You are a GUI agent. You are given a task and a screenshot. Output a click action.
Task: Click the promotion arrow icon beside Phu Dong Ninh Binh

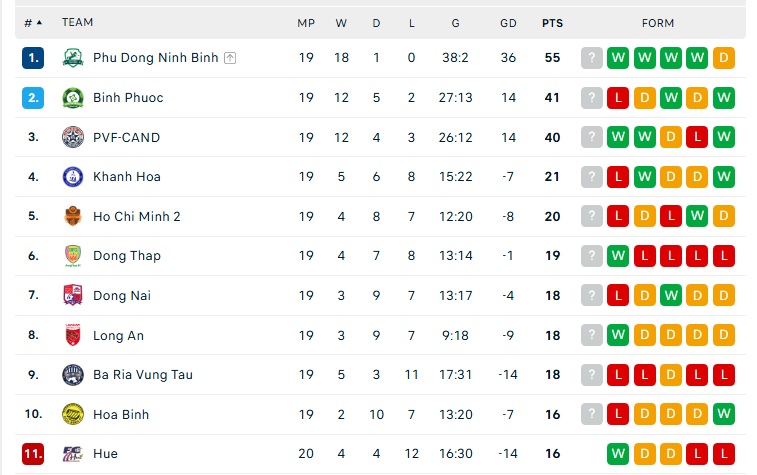click(230, 58)
